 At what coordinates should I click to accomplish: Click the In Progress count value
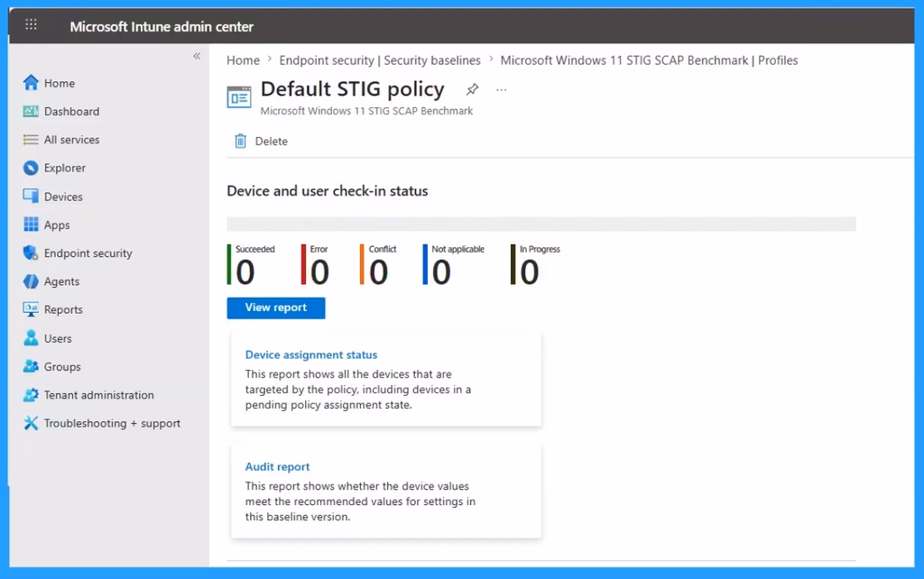point(529,272)
